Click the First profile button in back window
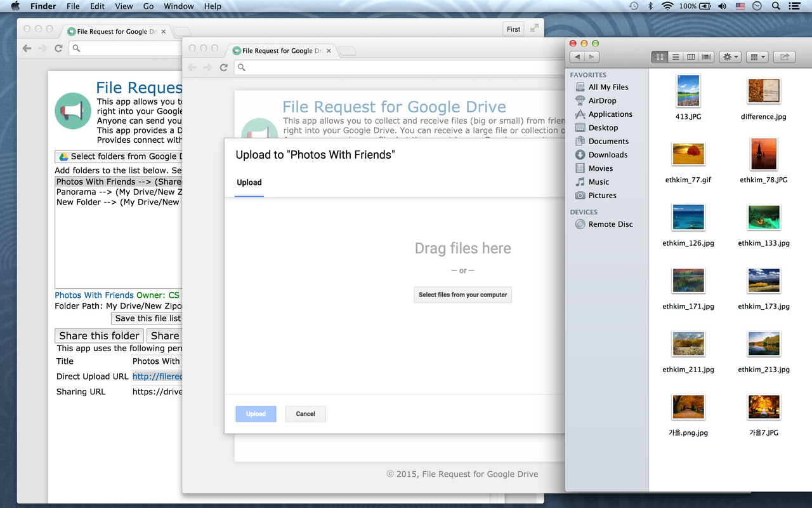The image size is (812, 508). tap(514, 29)
